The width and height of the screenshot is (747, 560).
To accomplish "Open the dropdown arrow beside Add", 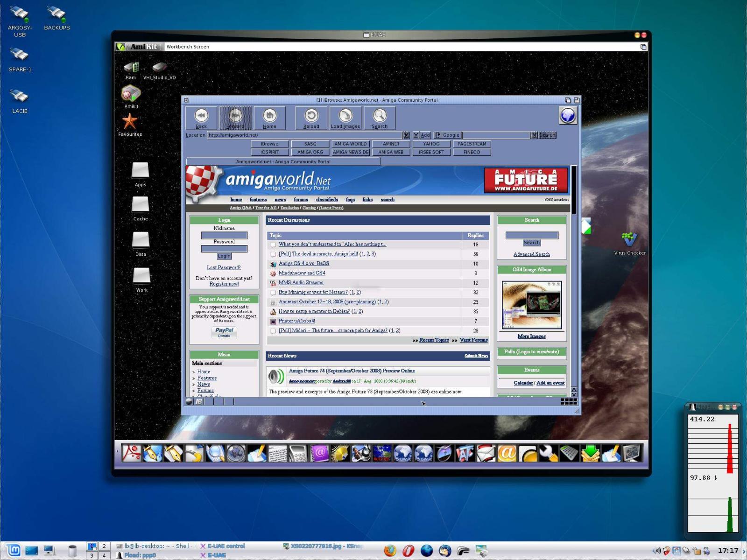I will point(416,135).
